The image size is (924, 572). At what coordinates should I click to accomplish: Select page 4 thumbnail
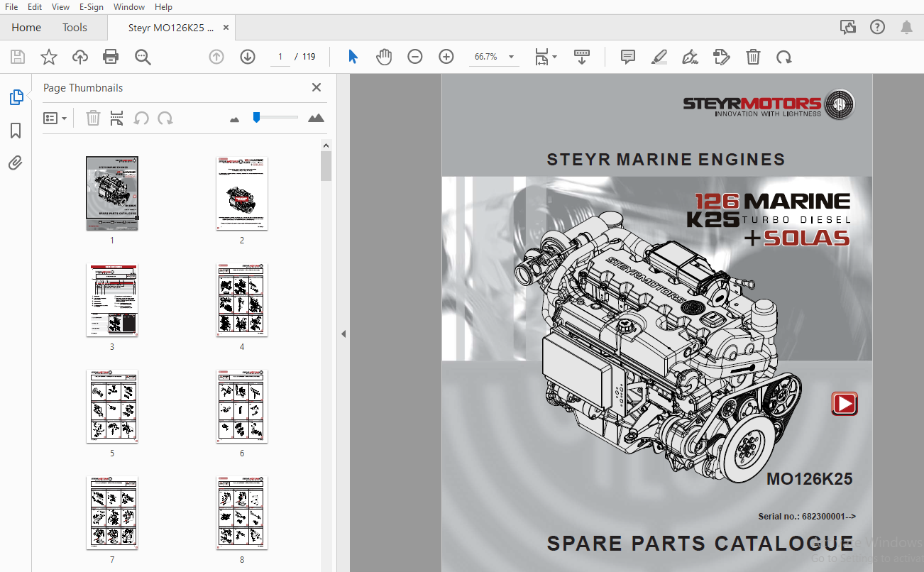point(242,300)
